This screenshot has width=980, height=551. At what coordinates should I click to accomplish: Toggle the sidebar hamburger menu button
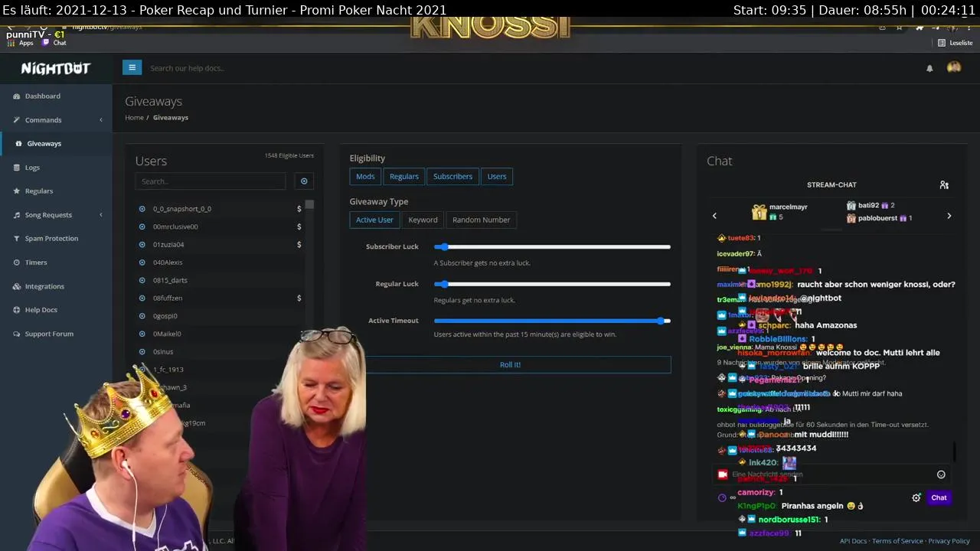(x=132, y=67)
